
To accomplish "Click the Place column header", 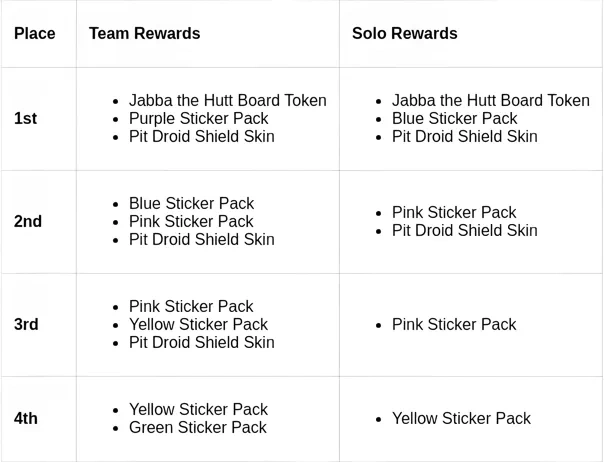I will pos(35,34).
